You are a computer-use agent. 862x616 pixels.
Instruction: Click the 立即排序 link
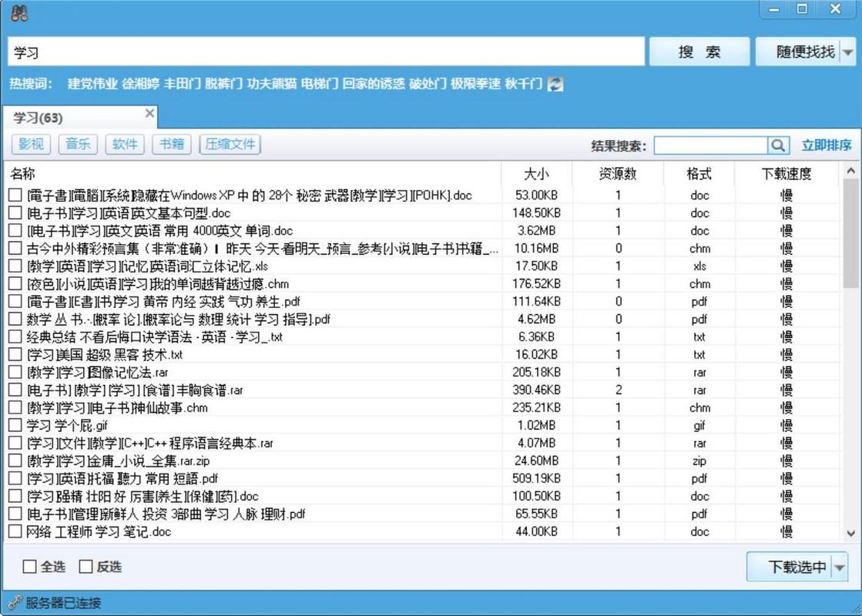click(x=826, y=145)
